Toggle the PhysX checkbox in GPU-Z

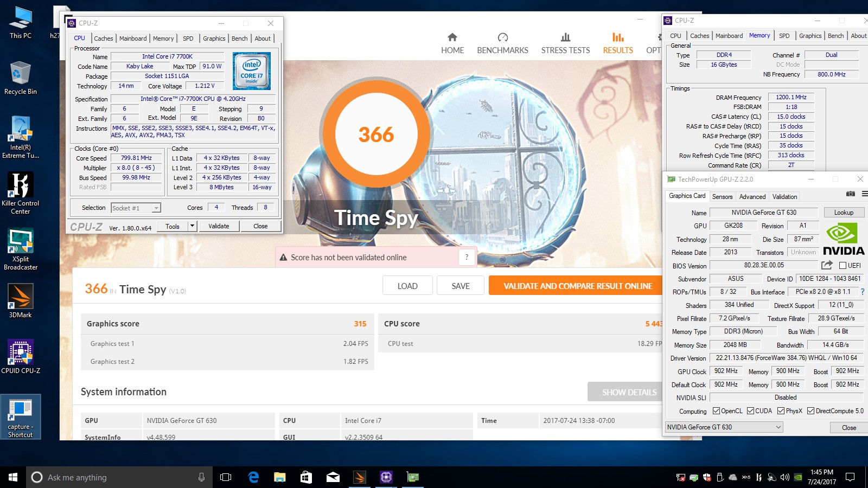(781, 410)
